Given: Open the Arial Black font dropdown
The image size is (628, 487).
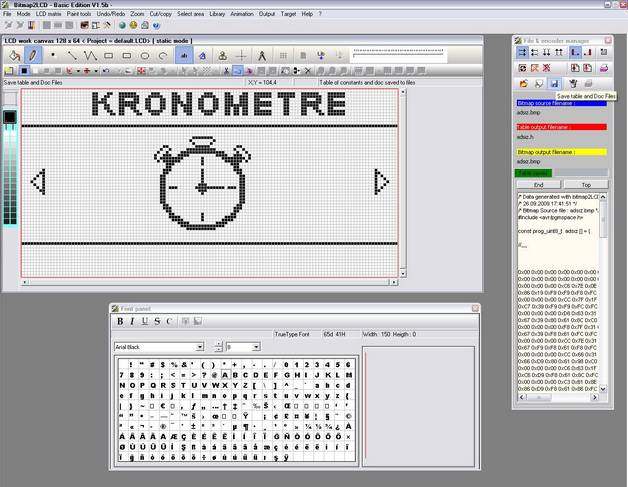Looking at the screenshot, I should (199, 347).
